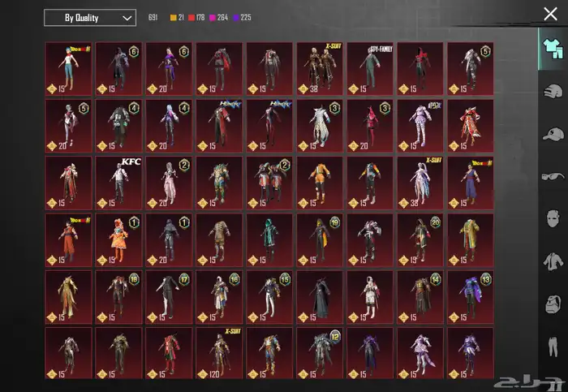Choose the first outfit in the top row

(x=68, y=68)
